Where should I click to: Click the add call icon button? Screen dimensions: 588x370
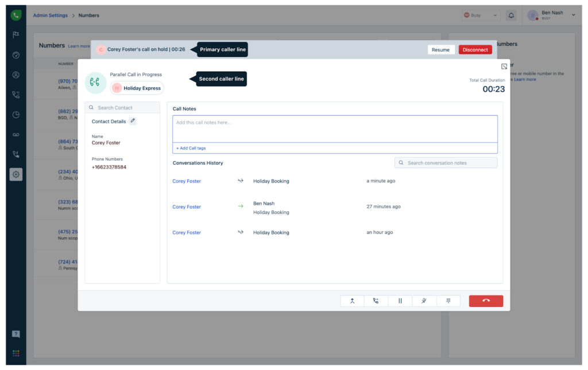point(376,301)
